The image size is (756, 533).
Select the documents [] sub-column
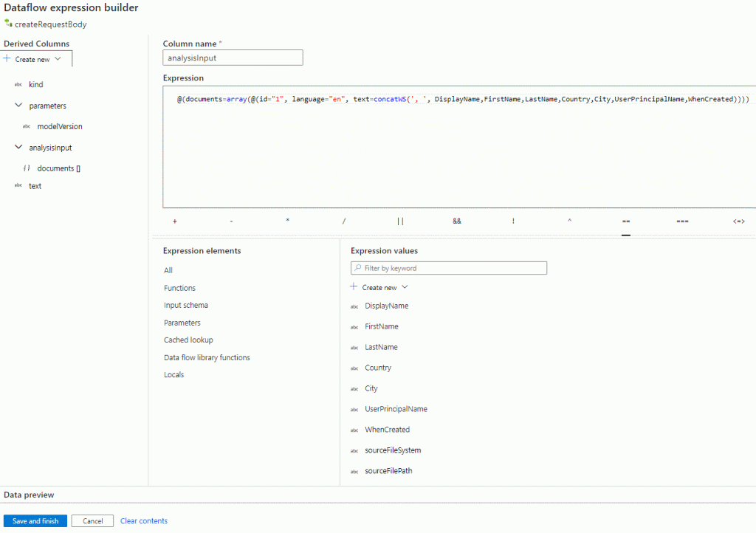(x=59, y=168)
